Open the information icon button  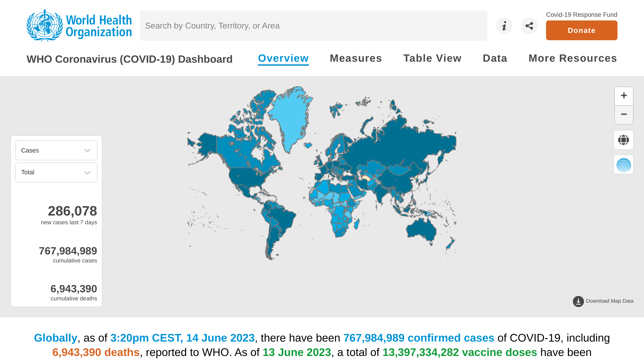pyautogui.click(x=504, y=26)
